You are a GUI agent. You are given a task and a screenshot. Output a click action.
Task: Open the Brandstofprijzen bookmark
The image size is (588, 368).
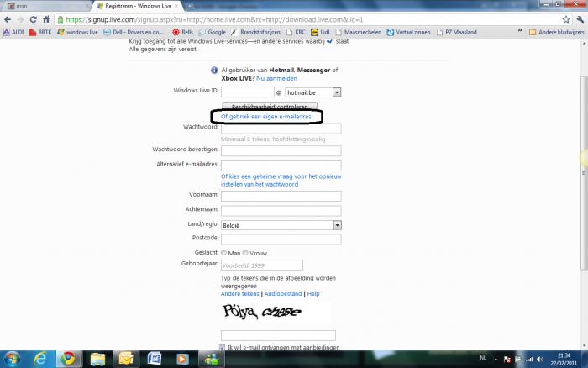click(255, 32)
